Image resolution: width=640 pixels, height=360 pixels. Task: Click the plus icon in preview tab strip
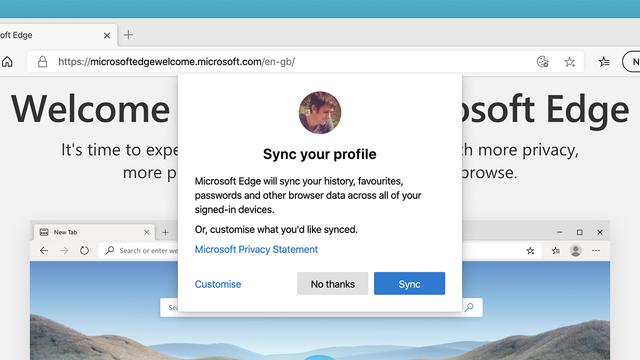tap(165, 233)
